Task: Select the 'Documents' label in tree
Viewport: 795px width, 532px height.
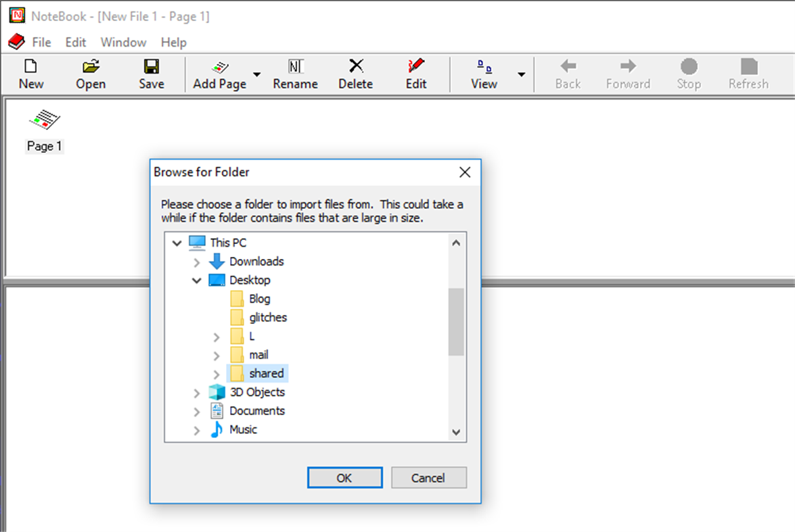Action: pyautogui.click(x=257, y=411)
